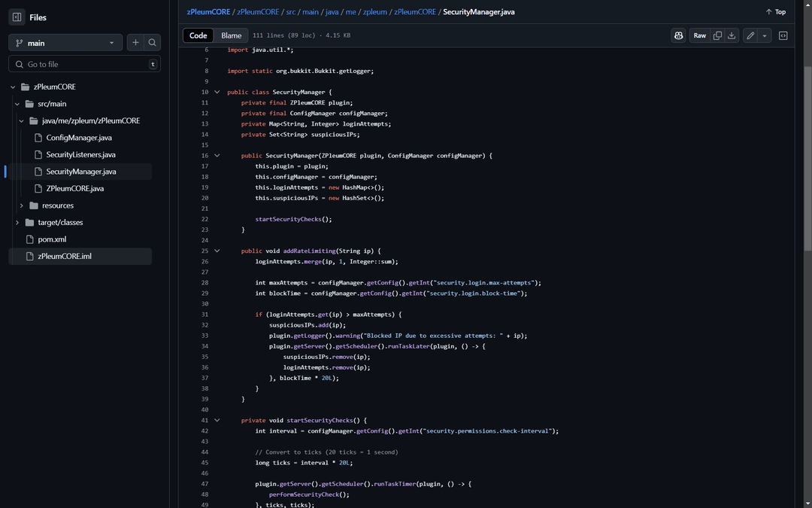Open the main breadcrumb link
Viewport: 812px width, 508px height.
311,11
